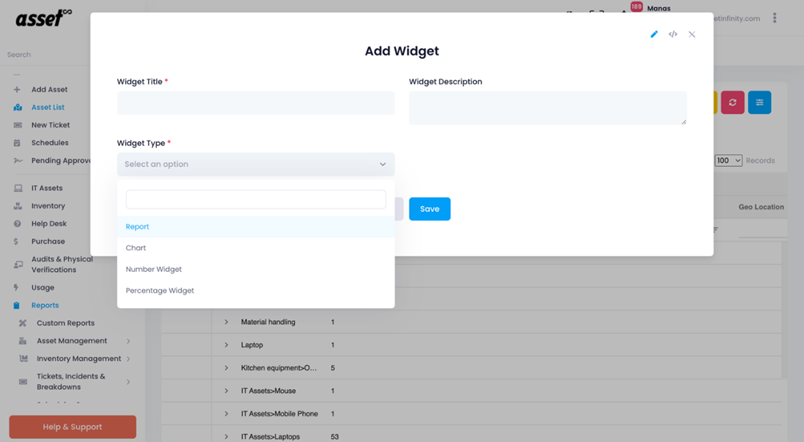Select the Report option
The image size is (804, 442).
click(x=256, y=227)
